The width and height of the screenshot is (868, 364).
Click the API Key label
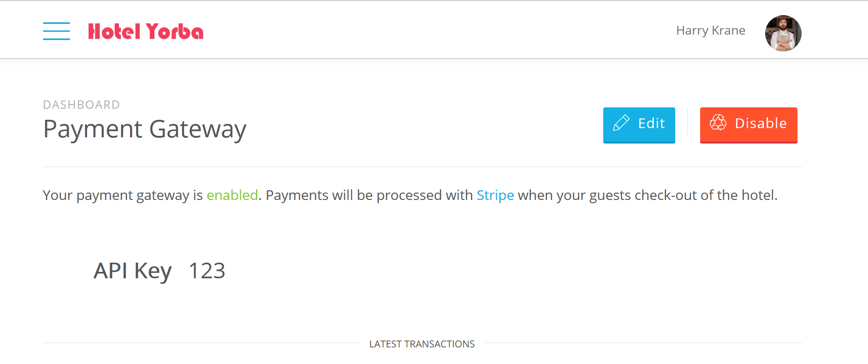tap(132, 270)
